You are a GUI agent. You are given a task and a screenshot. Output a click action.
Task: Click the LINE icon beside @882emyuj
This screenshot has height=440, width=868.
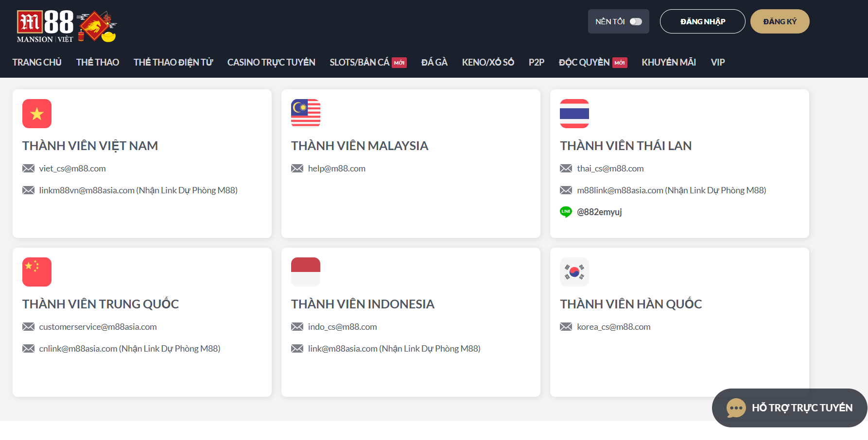click(566, 212)
